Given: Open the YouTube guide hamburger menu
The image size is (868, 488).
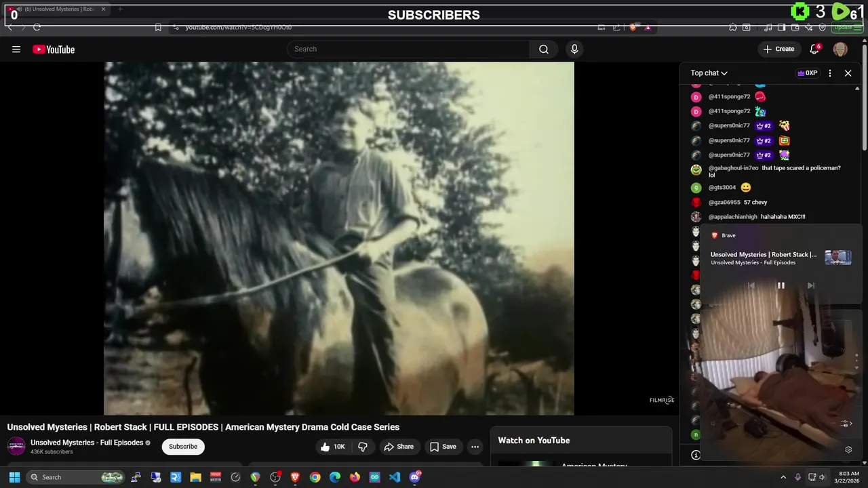Looking at the screenshot, I should [x=16, y=49].
